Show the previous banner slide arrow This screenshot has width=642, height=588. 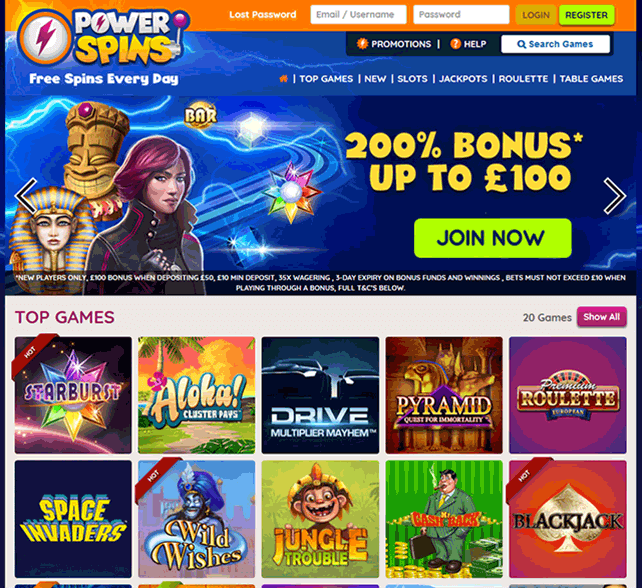click(27, 196)
